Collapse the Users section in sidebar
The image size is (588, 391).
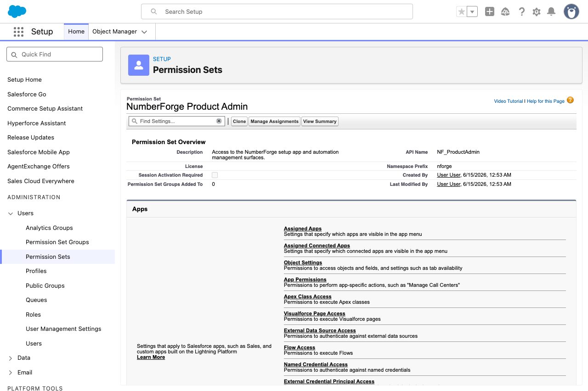point(11,213)
